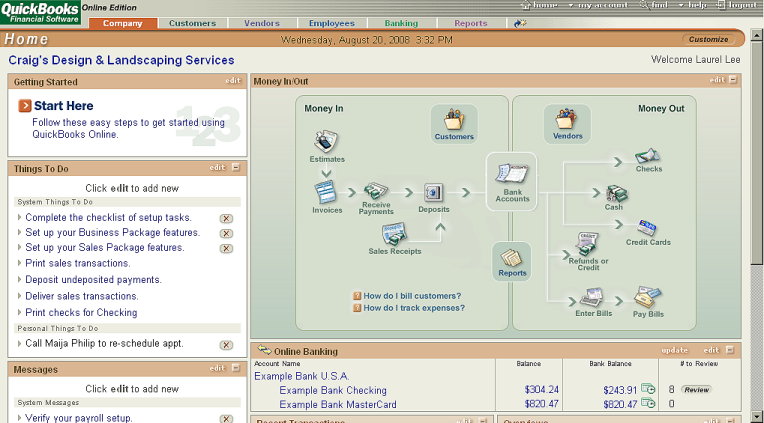Switch to the Employees tab

click(332, 23)
